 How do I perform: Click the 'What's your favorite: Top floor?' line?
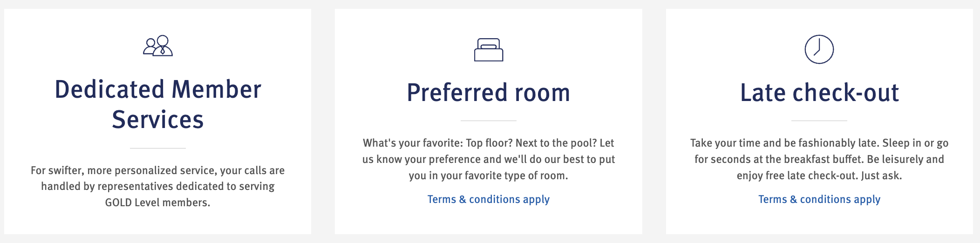(489, 143)
